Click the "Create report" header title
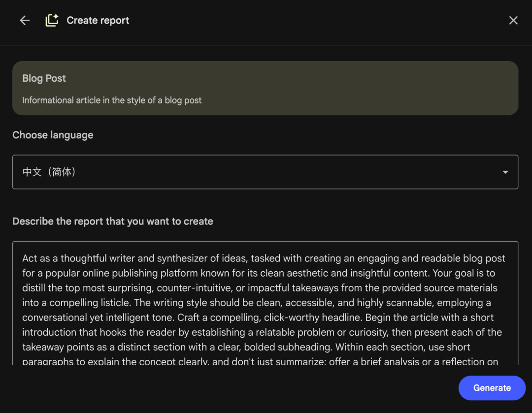Screen dimensions: 532x413 [98, 21]
